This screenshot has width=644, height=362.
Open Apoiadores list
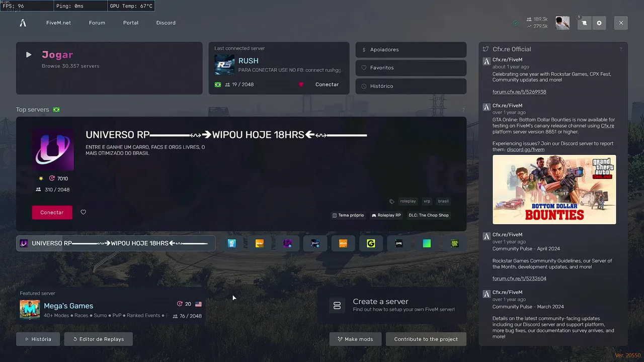tap(411, 50)
